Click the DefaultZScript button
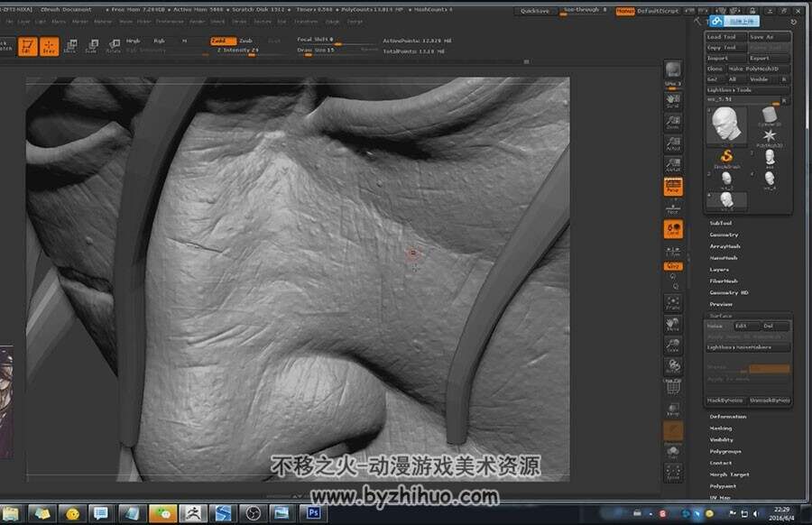 click(658, 11)
